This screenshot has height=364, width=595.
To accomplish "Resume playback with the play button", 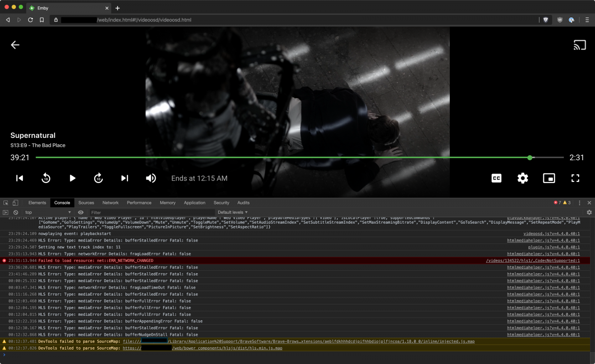I will [x=72, y=178].
